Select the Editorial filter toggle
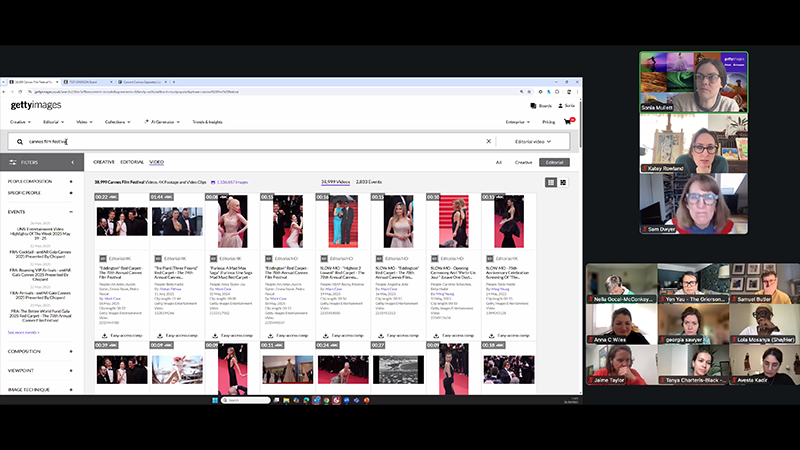 556,161
